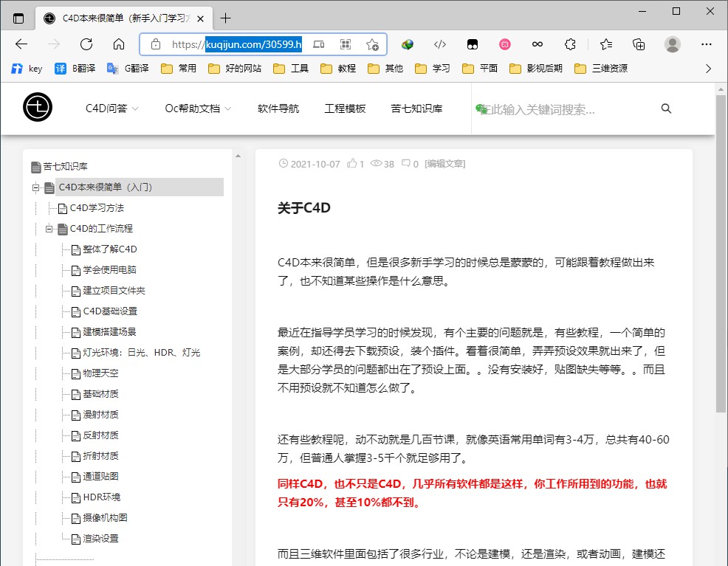The image size is (728, 566).
Task: Click the address bar URL
Action: [237, 44]
